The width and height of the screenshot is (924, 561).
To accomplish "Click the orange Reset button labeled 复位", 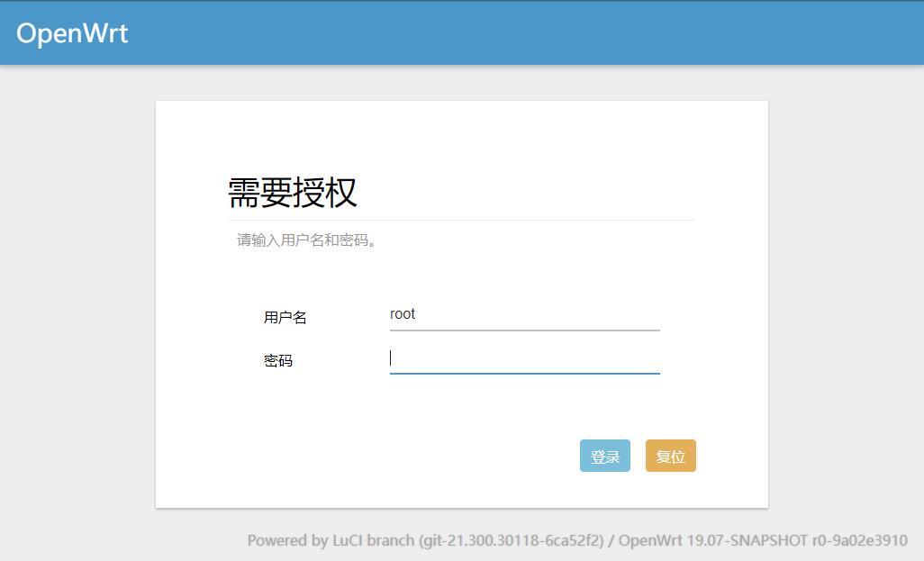I will (670, 456).
